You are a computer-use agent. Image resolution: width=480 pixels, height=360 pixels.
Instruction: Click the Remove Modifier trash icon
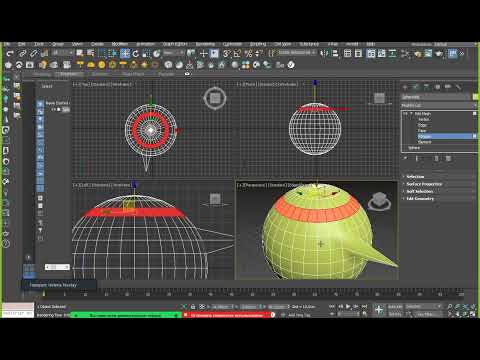tap(436, 159)
